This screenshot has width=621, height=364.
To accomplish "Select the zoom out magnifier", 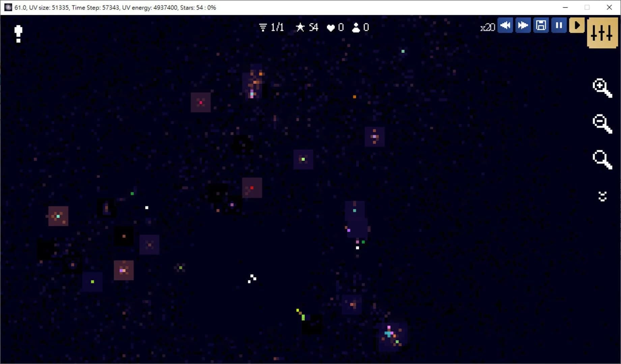I will (x=602, y=124).
